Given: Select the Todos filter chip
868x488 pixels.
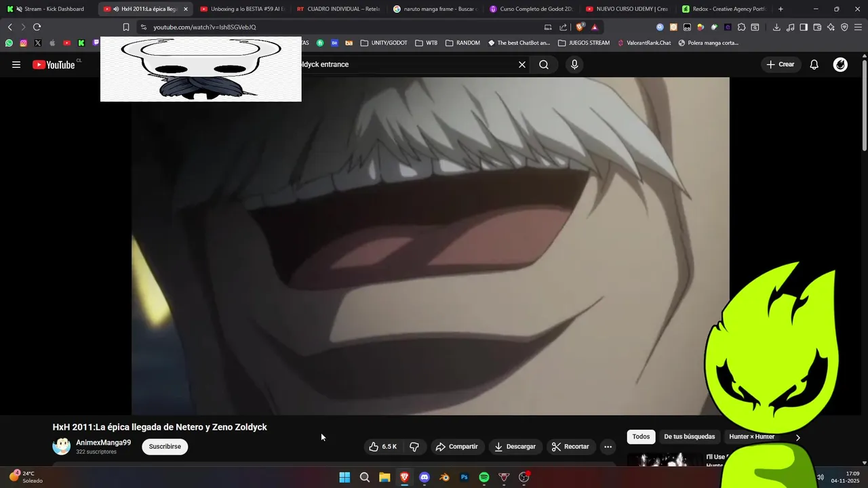Looking at the screenshot, I should pyautogui.click(x=641, y=436).
